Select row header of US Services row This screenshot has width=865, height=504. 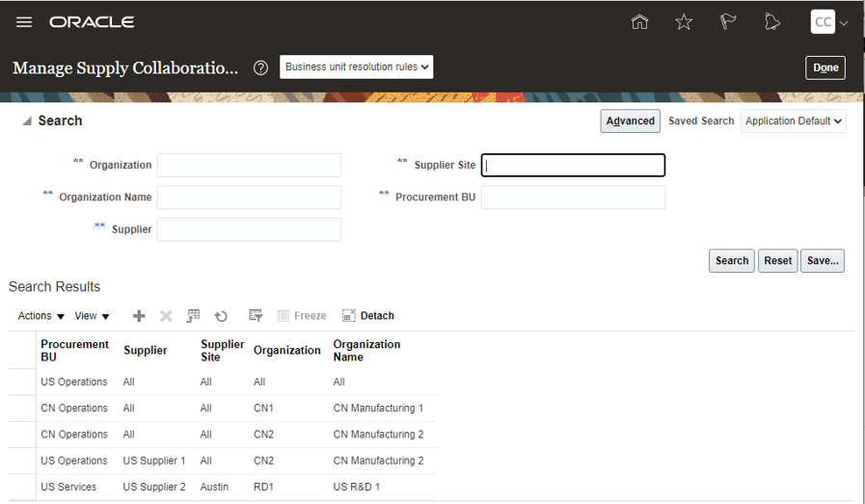[22, 488]
